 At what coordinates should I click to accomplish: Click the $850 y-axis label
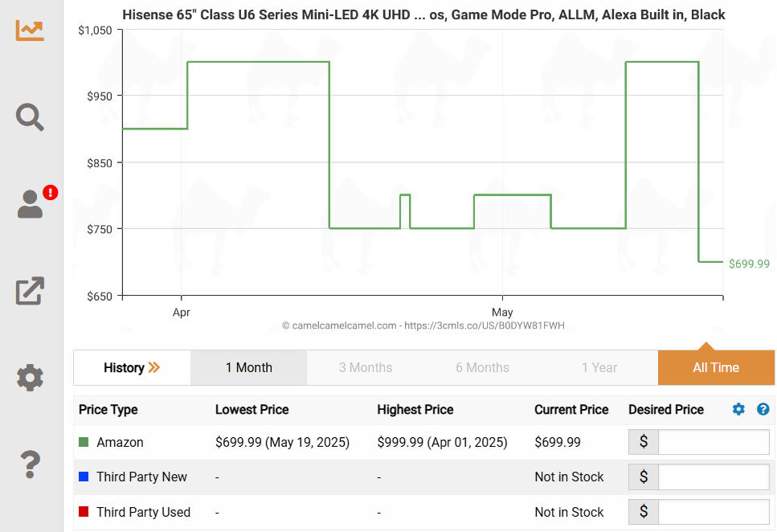pos(100,163)
